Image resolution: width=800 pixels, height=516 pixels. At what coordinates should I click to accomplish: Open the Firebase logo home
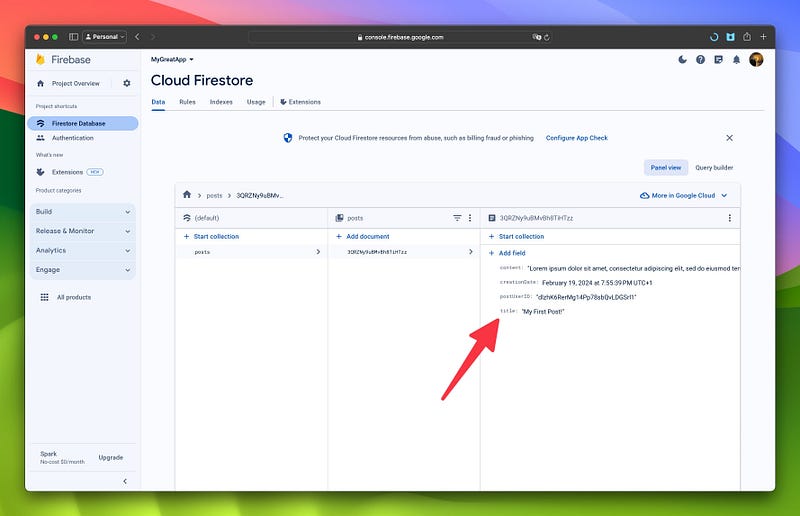point(63,60)
